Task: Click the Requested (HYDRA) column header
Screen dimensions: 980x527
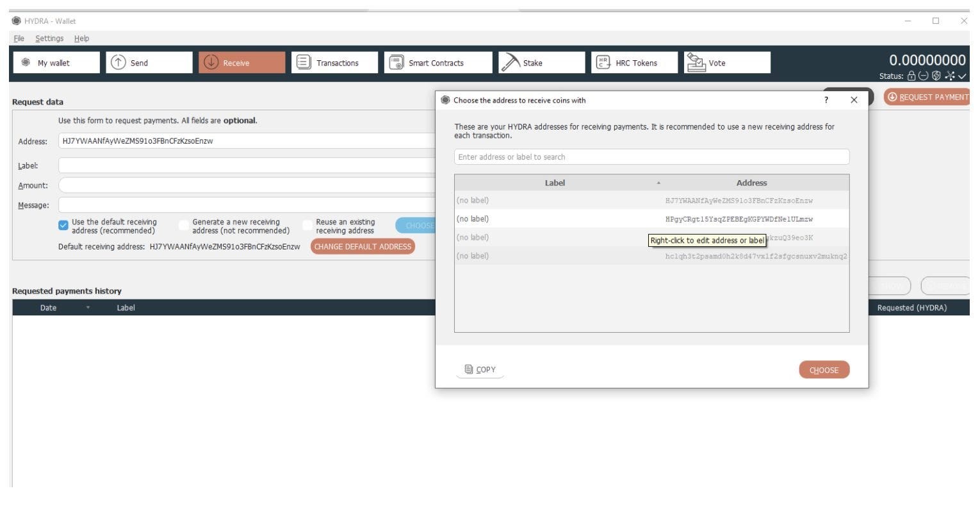Action: [912, 308]
